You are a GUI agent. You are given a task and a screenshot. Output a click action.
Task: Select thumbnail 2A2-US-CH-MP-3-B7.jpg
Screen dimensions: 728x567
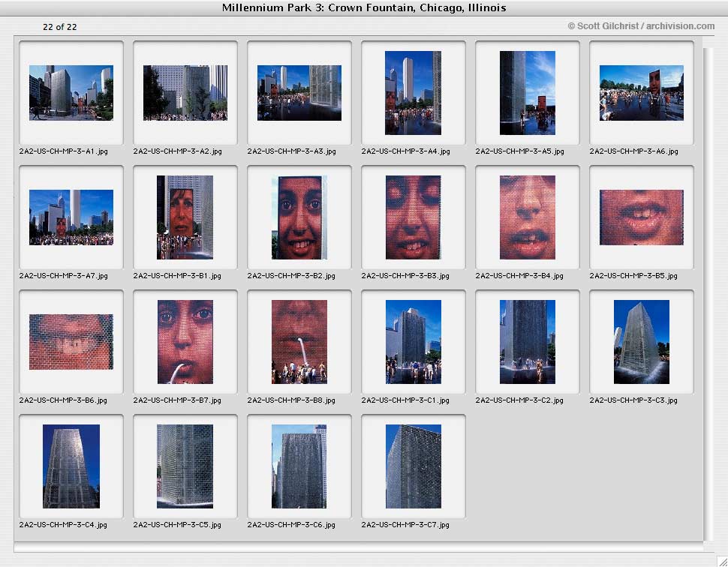coord(185,342)
